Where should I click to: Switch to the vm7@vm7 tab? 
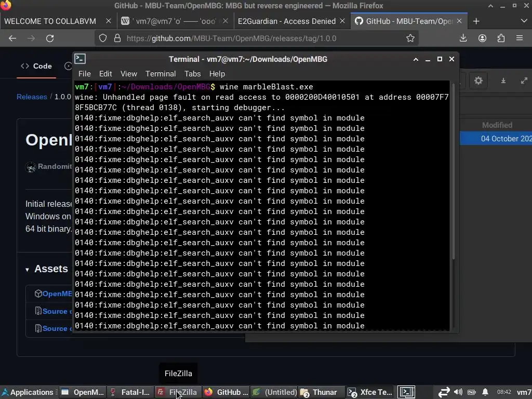click(x=175, y=21)
